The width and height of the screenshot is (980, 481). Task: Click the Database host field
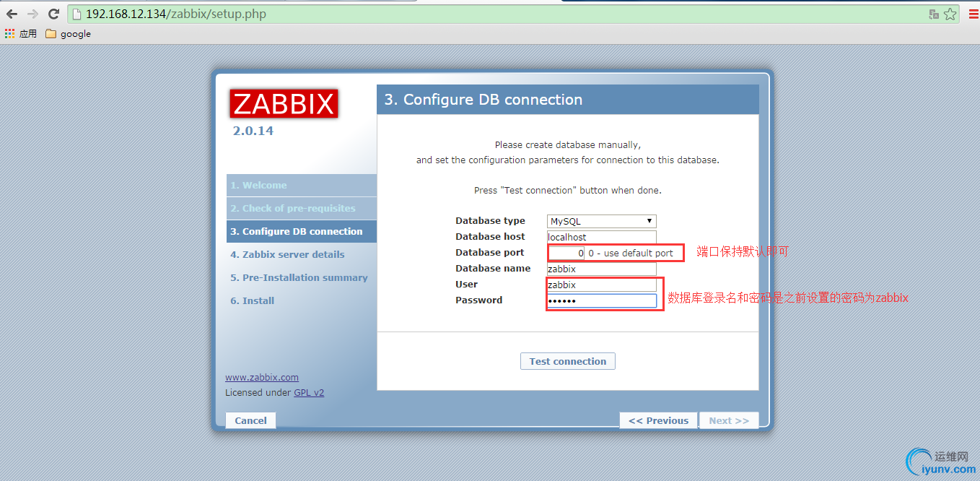click(x=602, y=237)
